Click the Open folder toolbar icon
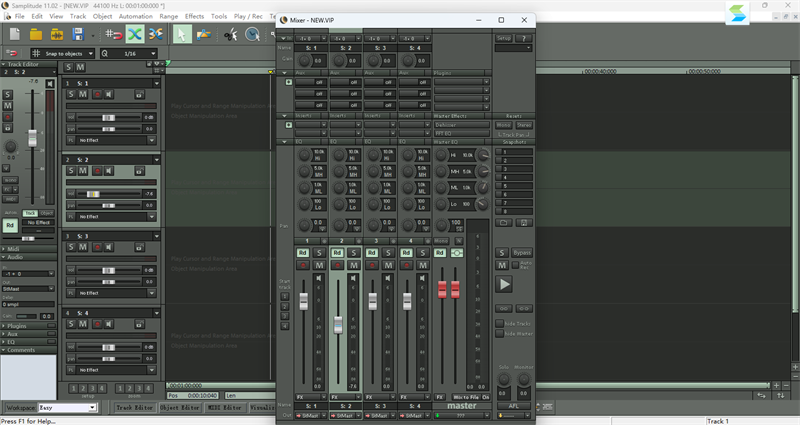Image resolution: width=800 pixels, height=425 pixels. tap(36, 34)
